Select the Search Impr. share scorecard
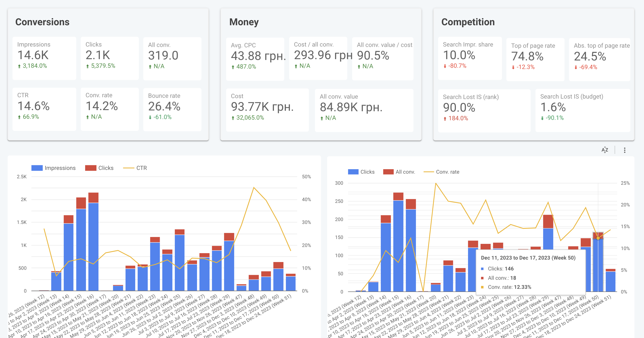The height and width of the screenshot is (338, 644). 470,58
